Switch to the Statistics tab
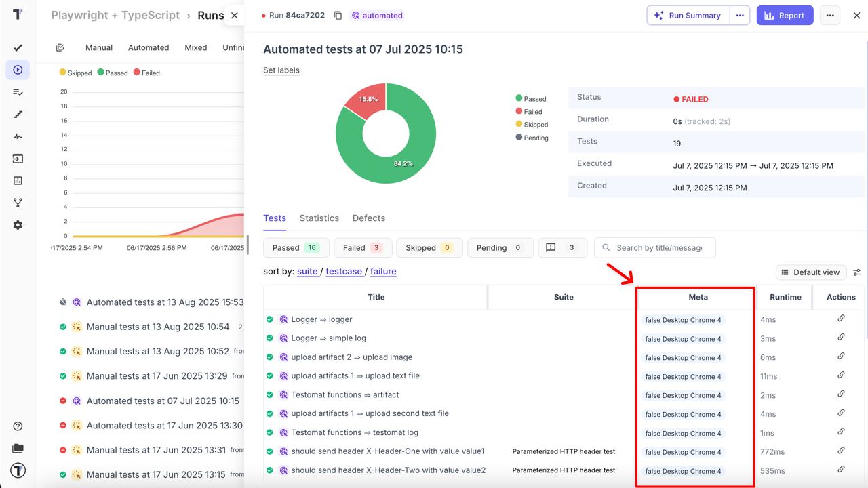 tap(319, 218)
